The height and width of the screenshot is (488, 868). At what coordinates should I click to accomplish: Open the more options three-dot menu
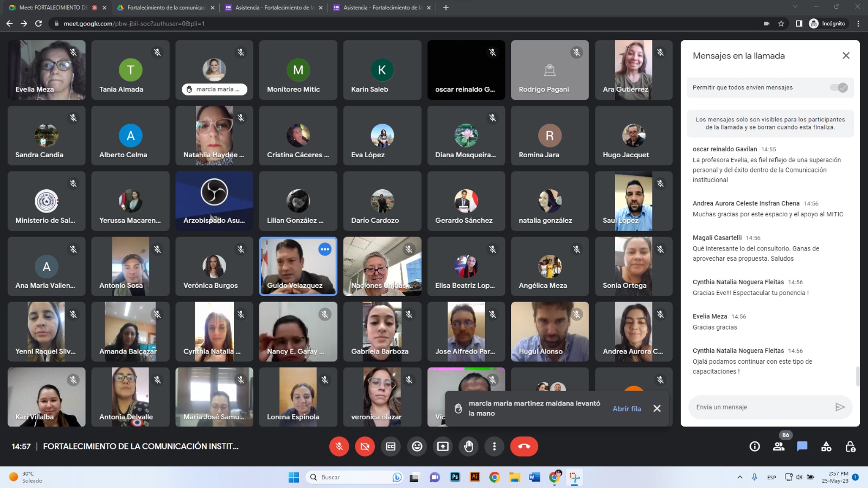coord(494,446)
